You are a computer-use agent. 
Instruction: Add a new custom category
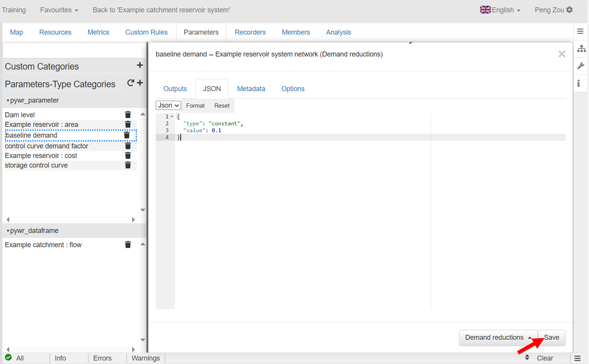pyautogui.click(x=140, y=65)
